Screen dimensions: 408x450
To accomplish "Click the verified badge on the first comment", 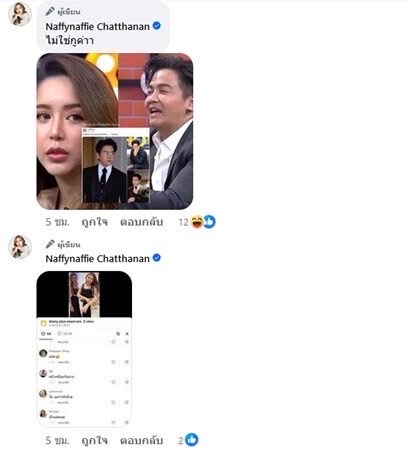I will [x=157, y=26].
